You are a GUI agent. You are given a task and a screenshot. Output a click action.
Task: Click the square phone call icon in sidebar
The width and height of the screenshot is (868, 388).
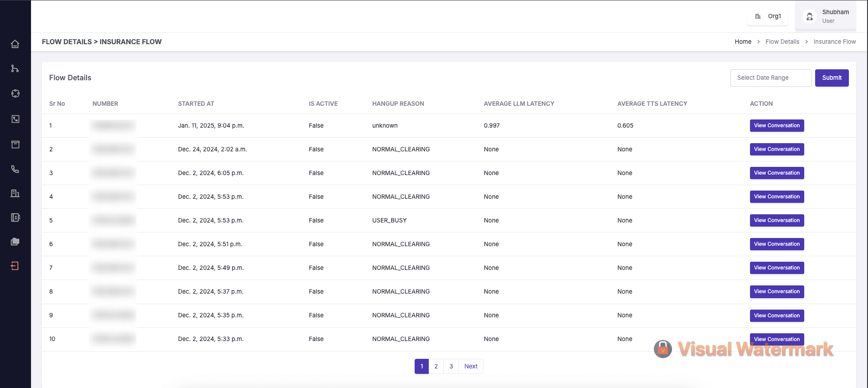click(x=15, y=119)
